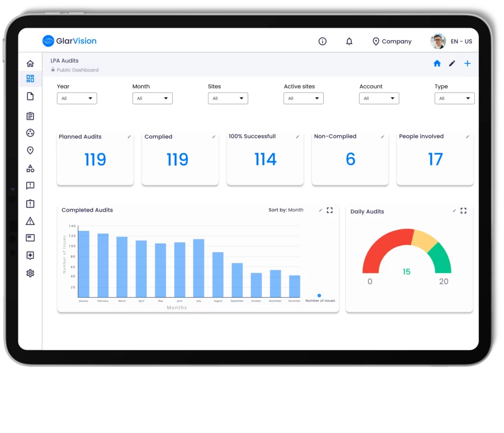Viewport: 504px width, 433px height.
Task: Select the dashboard icon in sidebar
Action: [x=30, y=79]
